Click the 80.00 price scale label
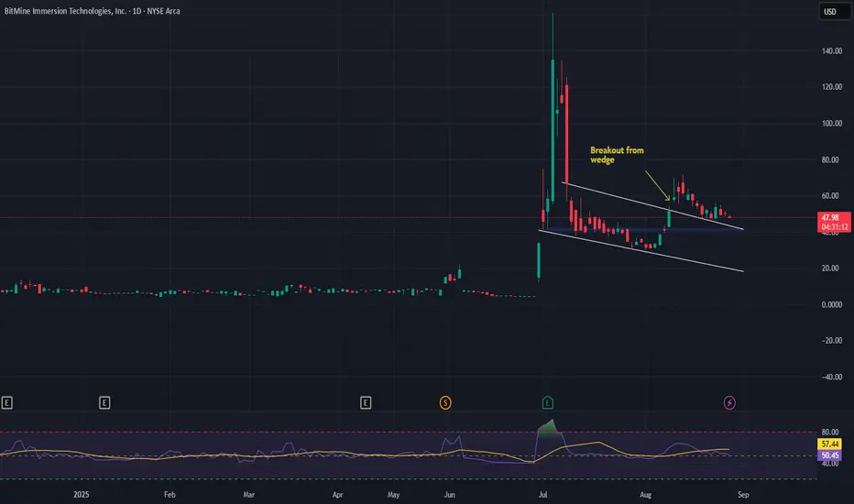Viewport: 854px width, 504px height. (830, 159)
